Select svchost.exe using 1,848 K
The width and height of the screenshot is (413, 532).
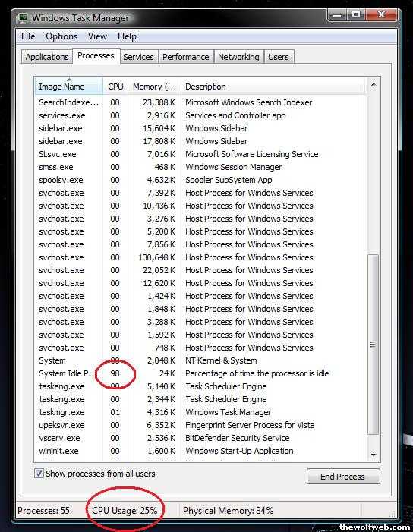click(x=200, y=309)
